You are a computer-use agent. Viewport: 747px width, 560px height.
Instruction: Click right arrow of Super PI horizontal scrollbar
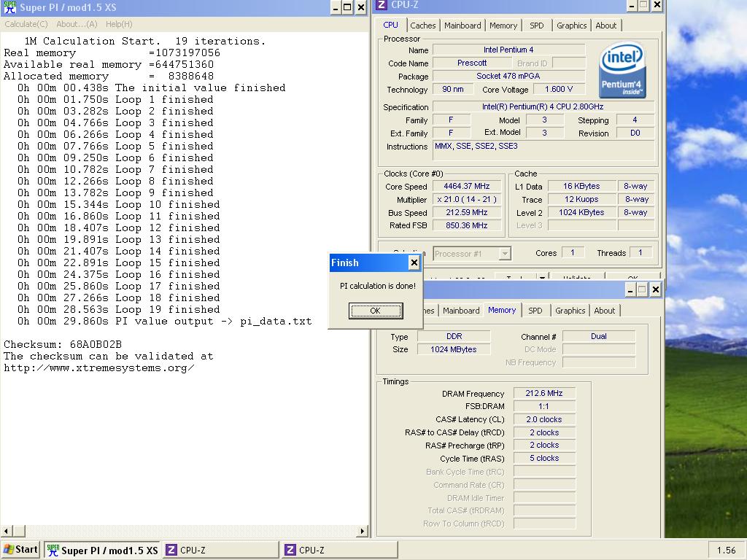(x=363, y=531)
